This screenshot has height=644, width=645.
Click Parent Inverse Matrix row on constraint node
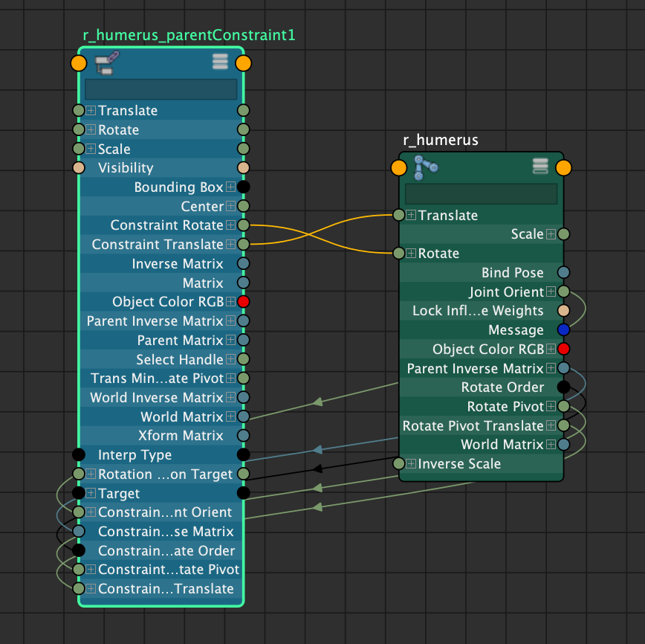tap(161, 321)
